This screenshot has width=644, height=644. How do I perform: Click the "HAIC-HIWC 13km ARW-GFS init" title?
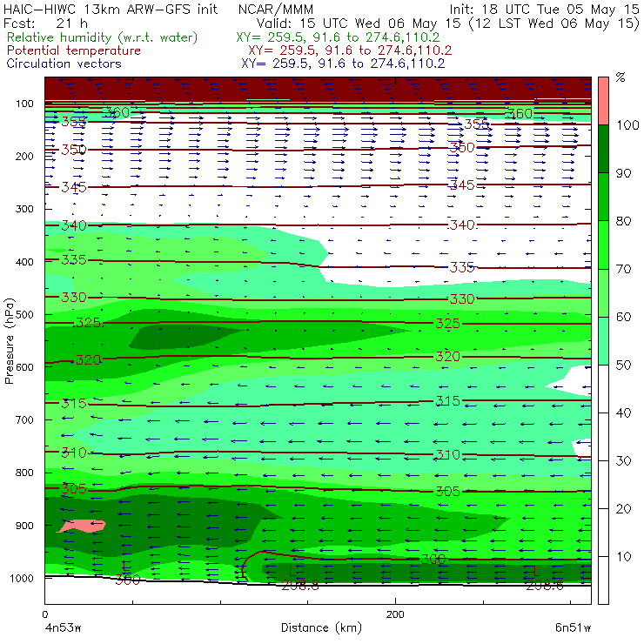[111, 10]
